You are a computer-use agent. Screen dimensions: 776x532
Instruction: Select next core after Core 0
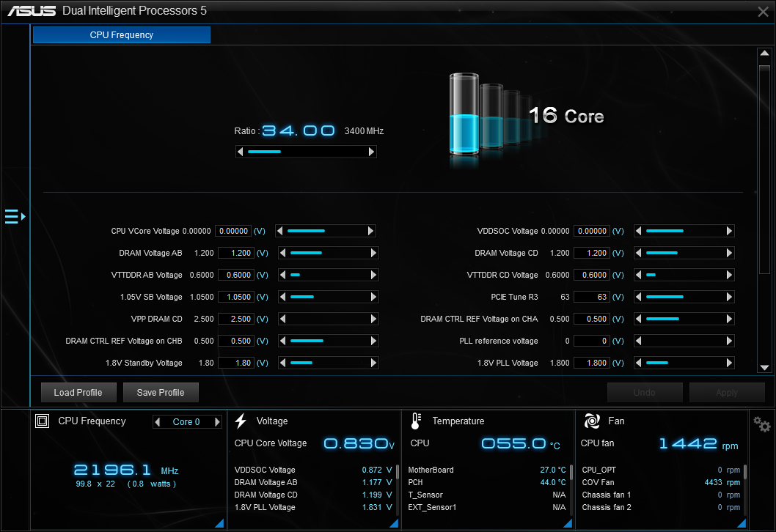tap(217, 422)
